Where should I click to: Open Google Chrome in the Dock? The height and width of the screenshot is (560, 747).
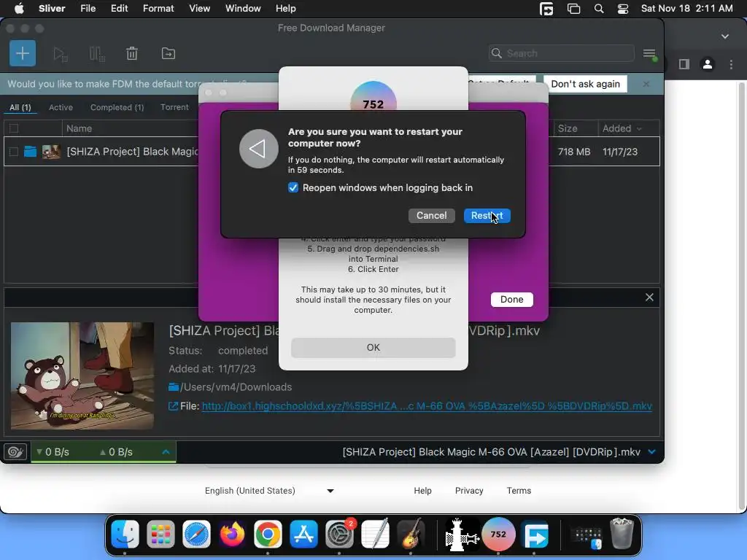point(268,534)
